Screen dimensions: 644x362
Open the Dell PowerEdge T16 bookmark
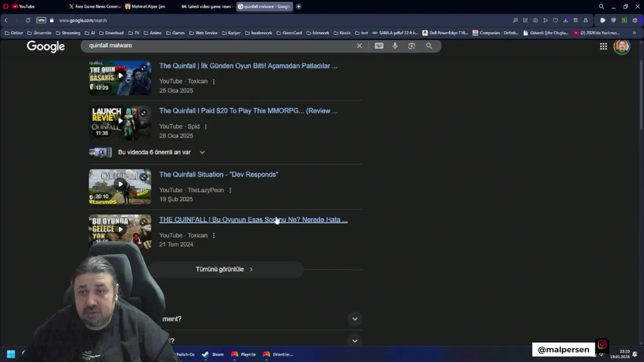(x=445, y=33)
